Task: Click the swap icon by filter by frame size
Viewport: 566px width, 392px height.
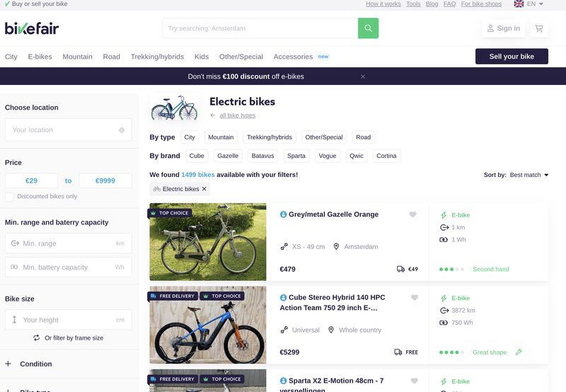Action: tap(37, 338)
